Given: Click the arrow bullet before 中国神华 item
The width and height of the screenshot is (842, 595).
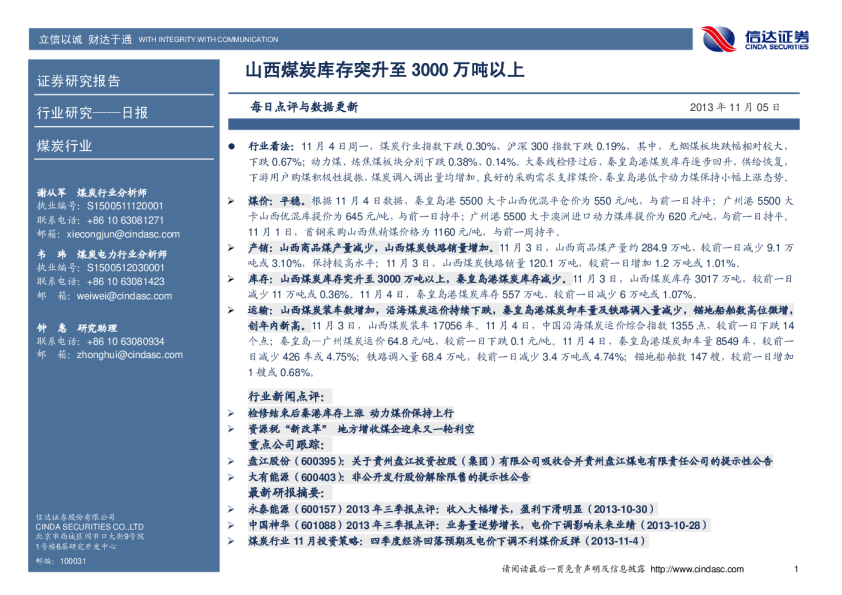Looking at the screenshot, I should pos(233,525).
